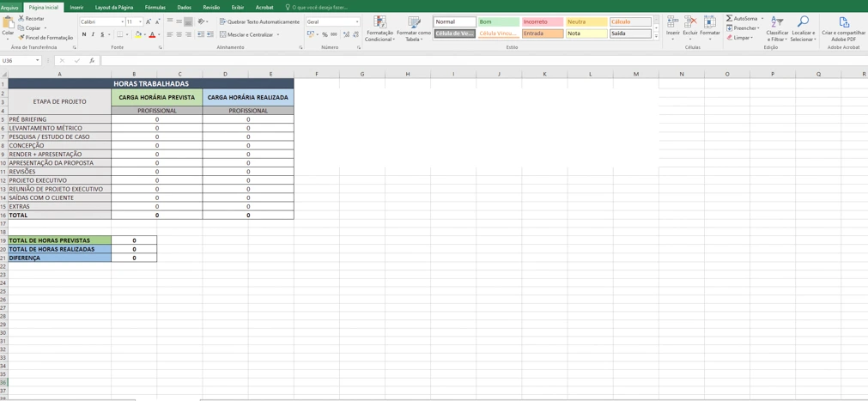Open Formatação Condicional
The image size is (868, 401).
[x=379, y=29]
